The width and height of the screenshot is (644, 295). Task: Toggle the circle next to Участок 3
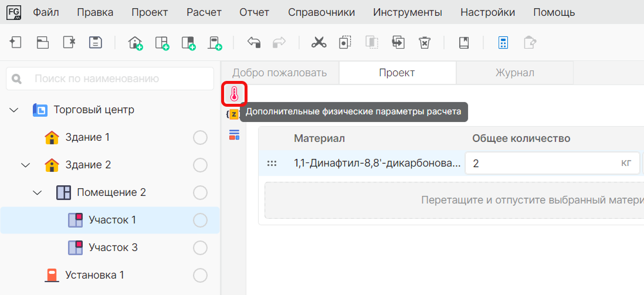200,247
